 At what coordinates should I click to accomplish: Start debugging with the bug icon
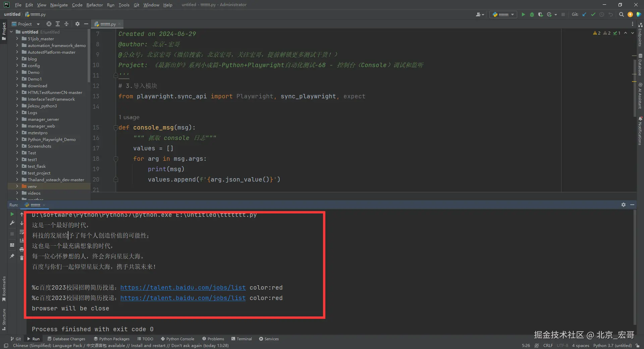(x=532, y=14)
